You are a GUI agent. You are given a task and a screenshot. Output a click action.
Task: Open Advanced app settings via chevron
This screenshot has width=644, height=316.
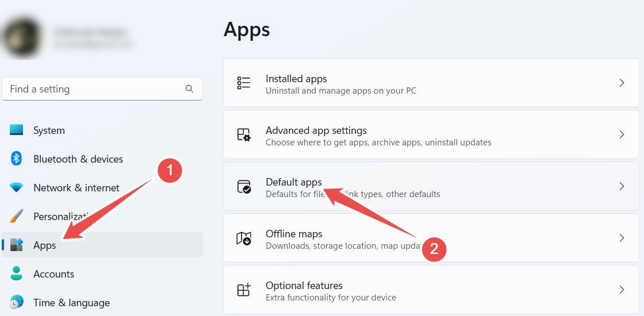click(622, 134)
